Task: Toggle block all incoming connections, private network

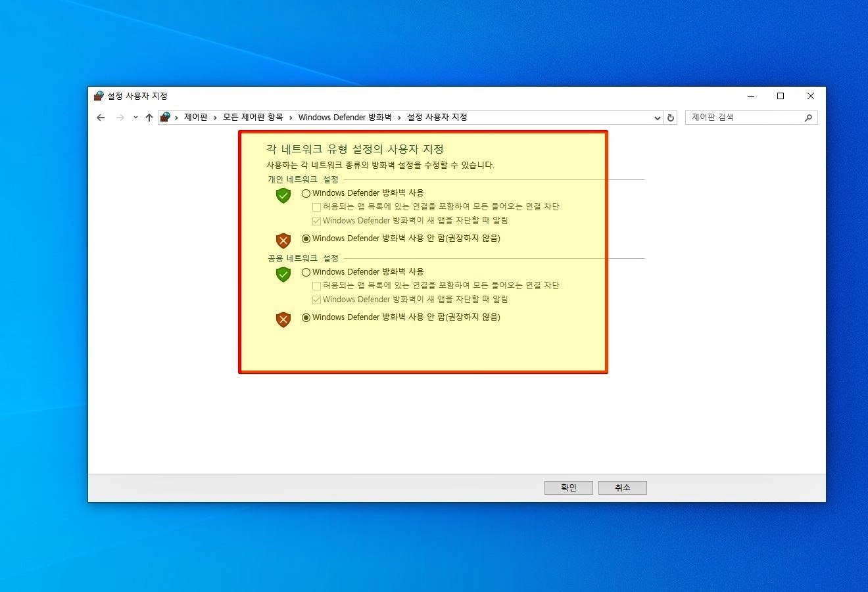Action: [316, 207]
